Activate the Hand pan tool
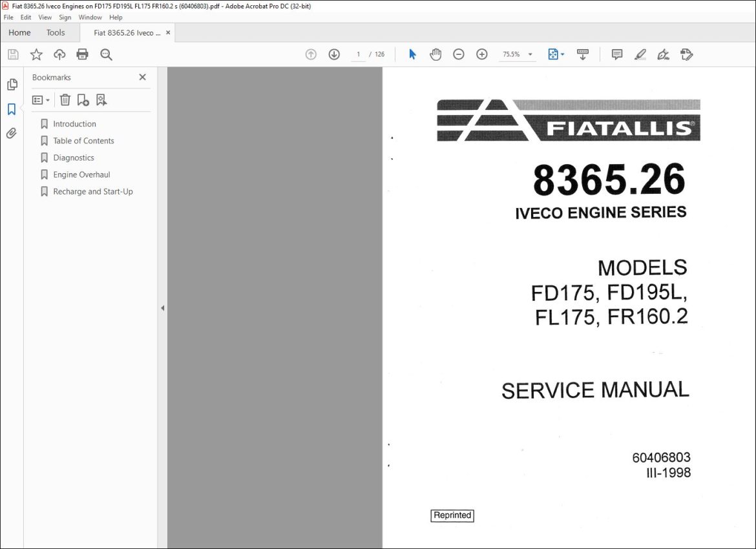756x549 pixels. 436,54
